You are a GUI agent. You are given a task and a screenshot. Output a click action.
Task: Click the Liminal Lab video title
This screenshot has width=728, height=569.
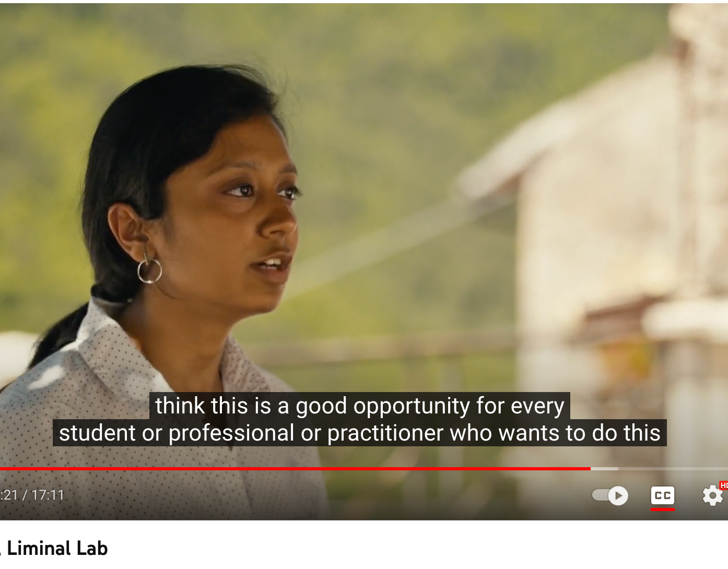(x=56, y=548)
